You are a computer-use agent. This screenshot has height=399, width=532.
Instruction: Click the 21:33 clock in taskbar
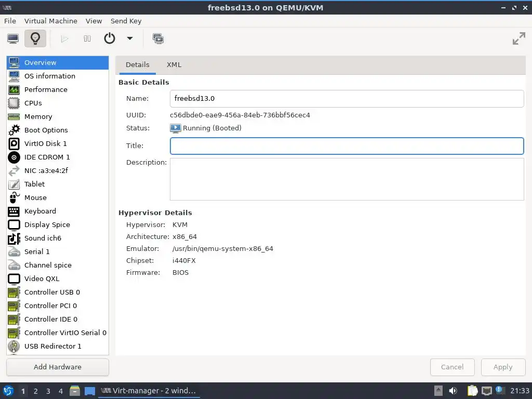pyautogui.click(x=520, y=391)
